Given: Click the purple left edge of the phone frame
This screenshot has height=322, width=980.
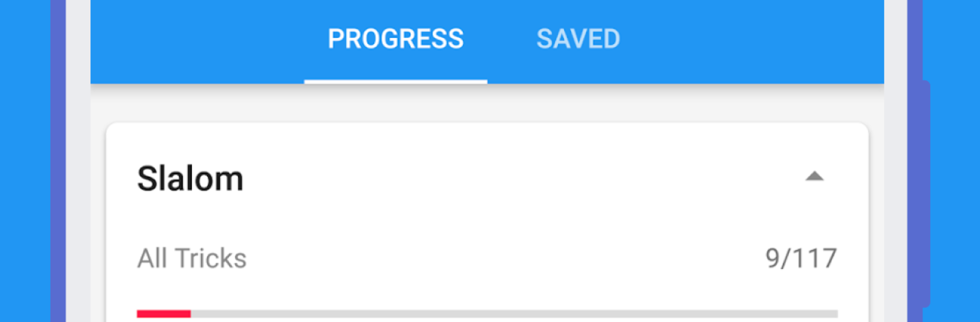Looking at the screenshot, I should point(58,161).
